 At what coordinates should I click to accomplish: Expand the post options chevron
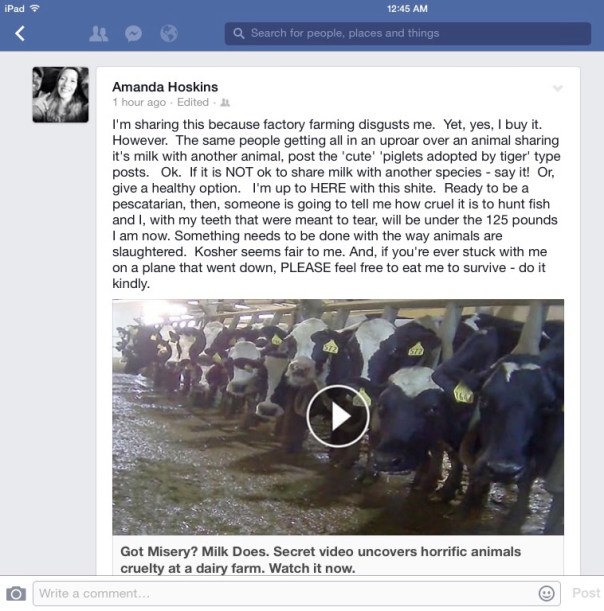point(558,88)
